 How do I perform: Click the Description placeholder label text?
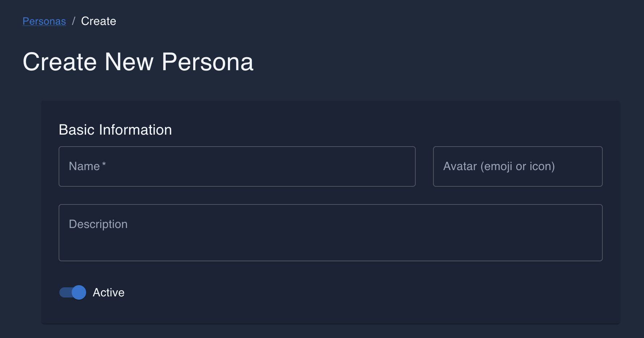point(98,224)
